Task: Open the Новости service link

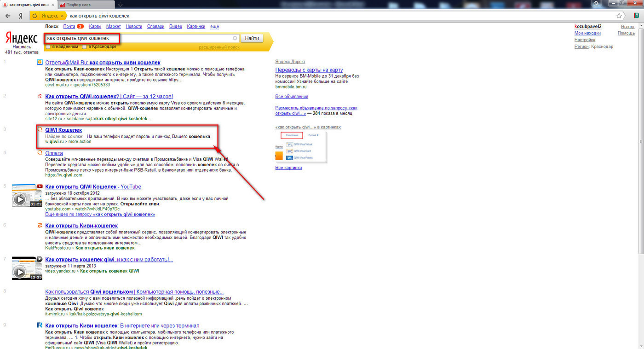Action: 134,26
